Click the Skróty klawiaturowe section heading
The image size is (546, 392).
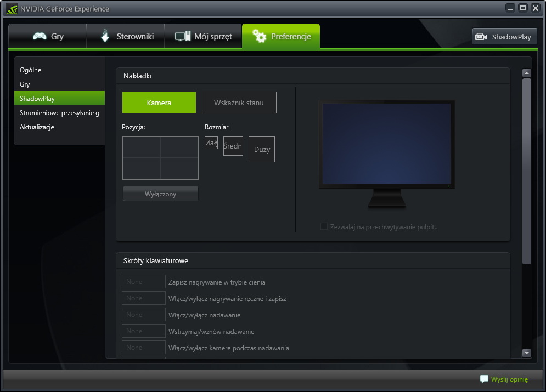[156, 261]
